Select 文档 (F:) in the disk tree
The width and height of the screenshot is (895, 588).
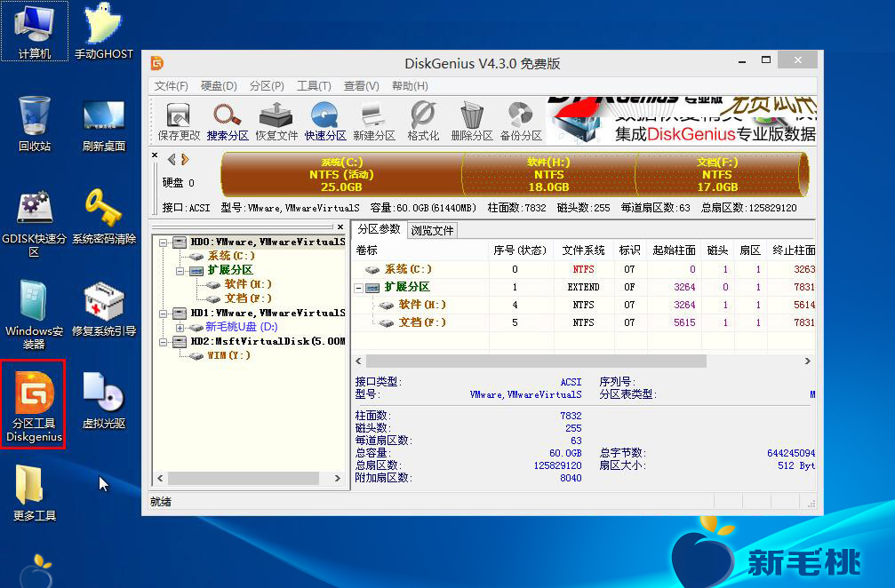pyautogui.click(x=248, y=298)
